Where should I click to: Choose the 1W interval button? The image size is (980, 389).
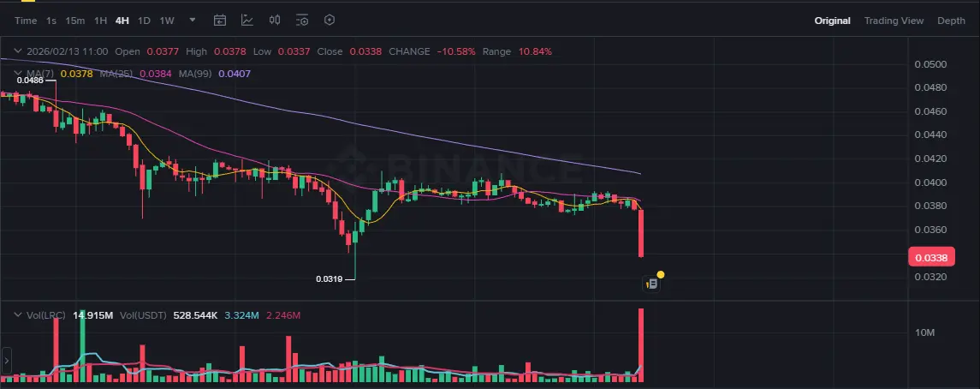pos(167,21)
